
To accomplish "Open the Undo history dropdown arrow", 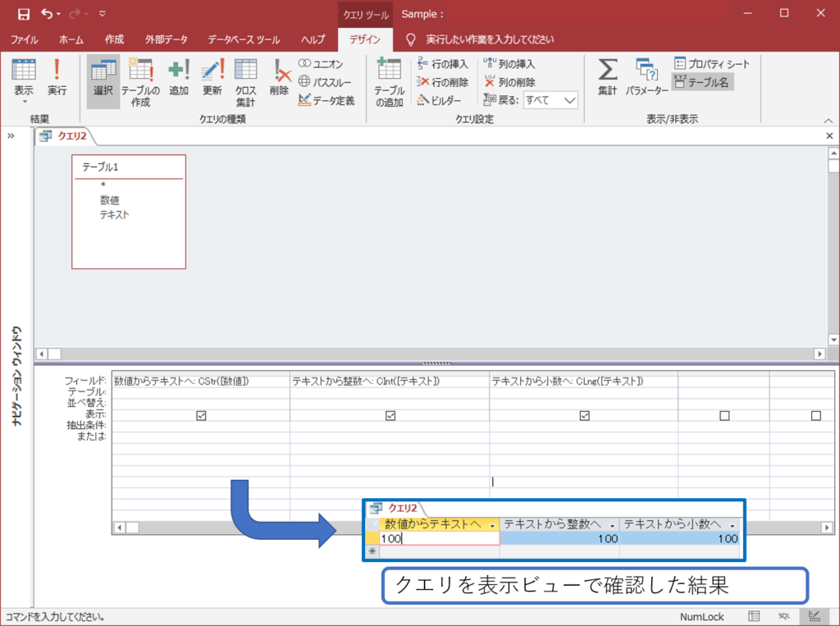I will pos(58,14).
